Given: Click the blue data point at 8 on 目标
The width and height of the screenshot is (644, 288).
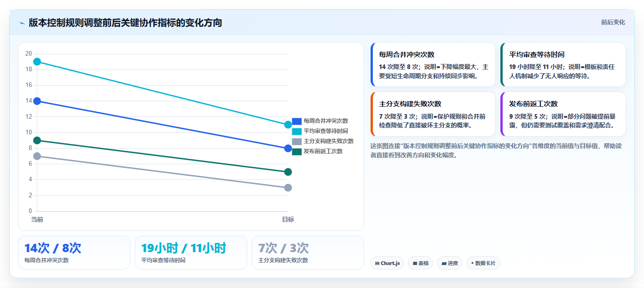Looking at the screenshot, I should tap(288, 148).
